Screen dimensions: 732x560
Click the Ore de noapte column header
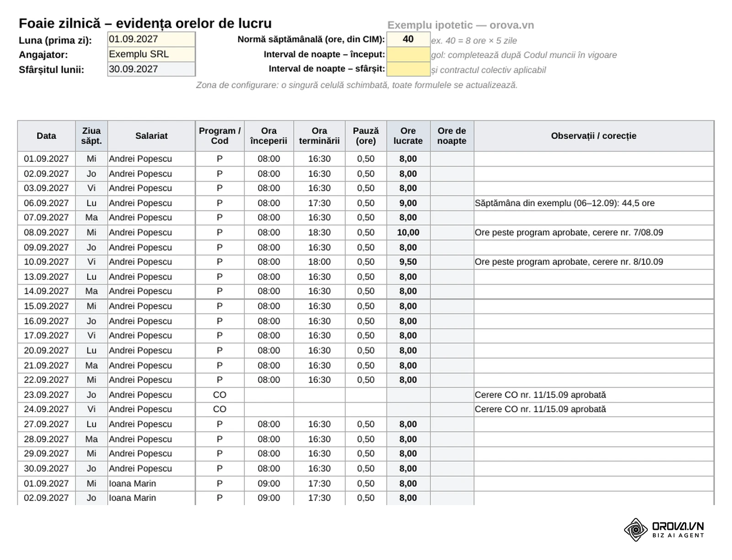coord(452,136)
